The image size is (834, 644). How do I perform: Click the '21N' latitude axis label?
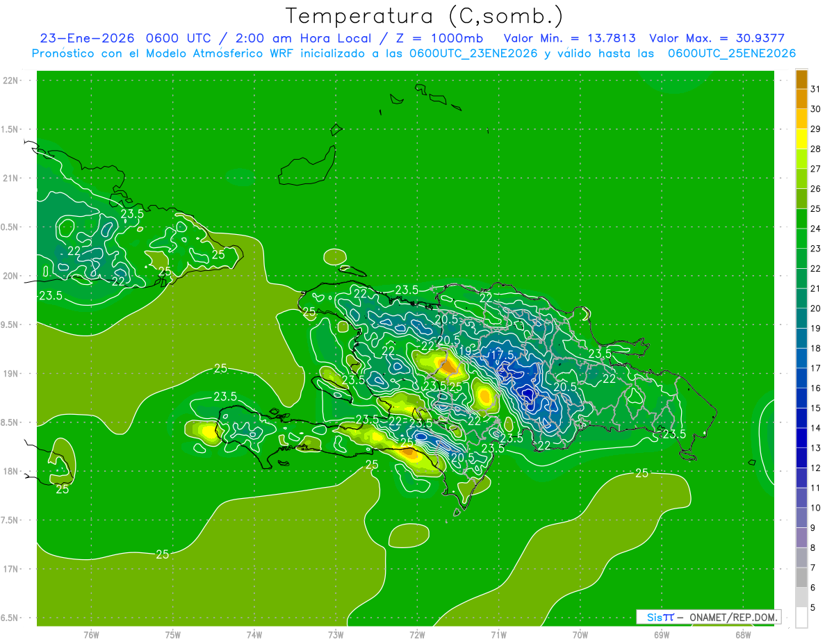[10, 179]
